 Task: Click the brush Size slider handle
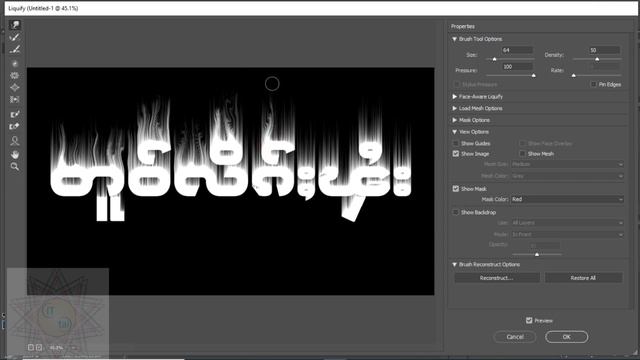(494, 60)
